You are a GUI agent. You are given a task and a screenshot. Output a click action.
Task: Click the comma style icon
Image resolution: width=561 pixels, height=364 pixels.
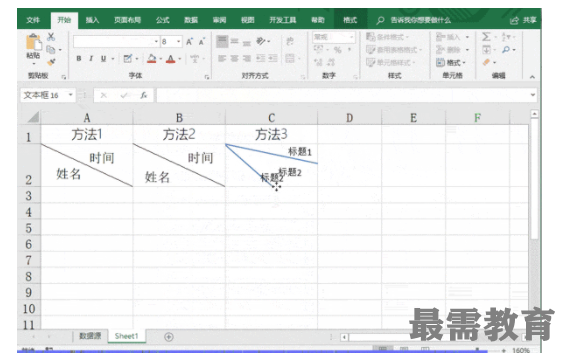[350, 49]
